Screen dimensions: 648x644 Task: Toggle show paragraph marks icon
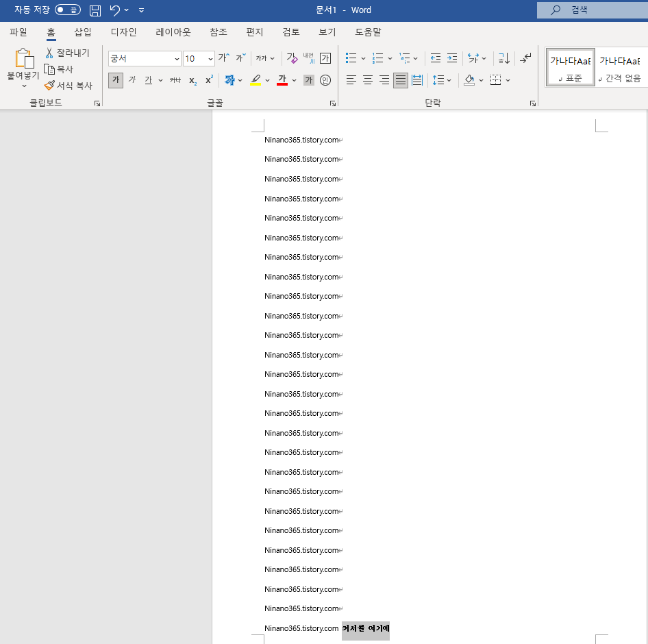click(x=525, y=58)
